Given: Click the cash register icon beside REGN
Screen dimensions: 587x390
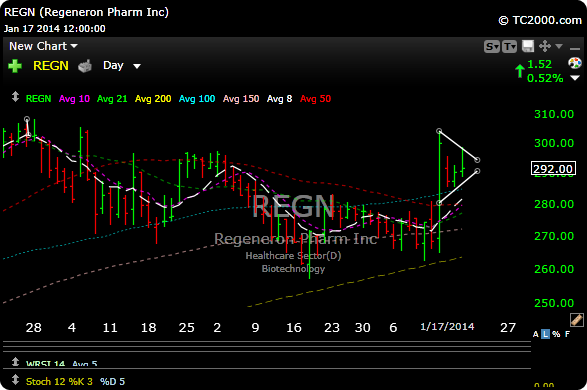Looking at the screenshot, I should coord(85,66).
